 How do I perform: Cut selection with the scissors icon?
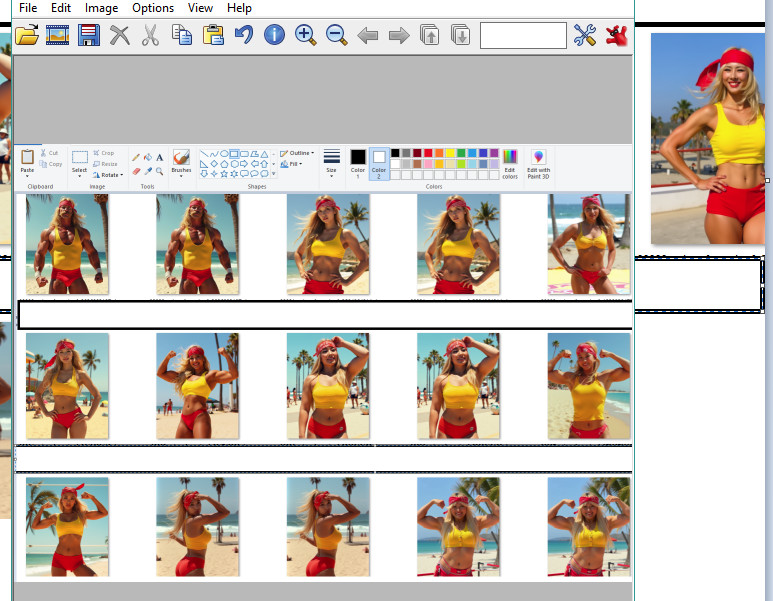click(x=150, y=35)
